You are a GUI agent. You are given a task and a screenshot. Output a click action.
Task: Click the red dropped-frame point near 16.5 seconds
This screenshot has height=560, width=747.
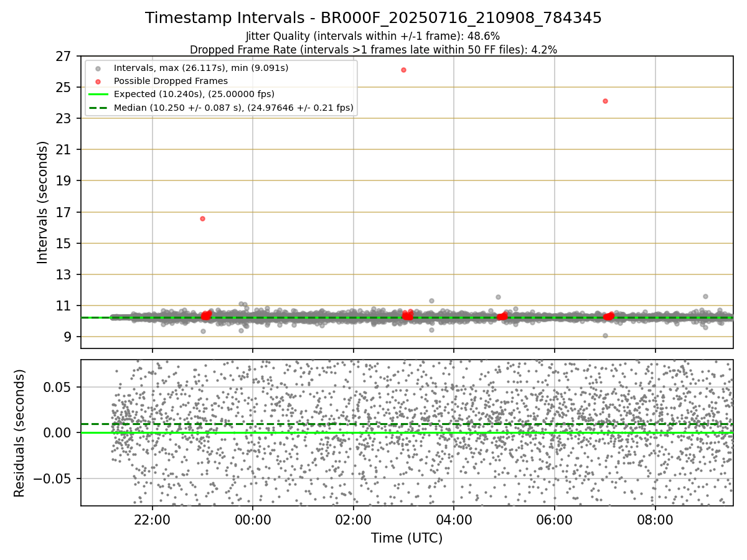pos(202,218)
